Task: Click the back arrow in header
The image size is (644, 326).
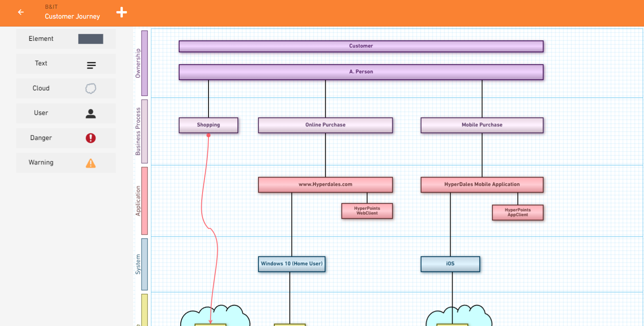Action: 21,12
